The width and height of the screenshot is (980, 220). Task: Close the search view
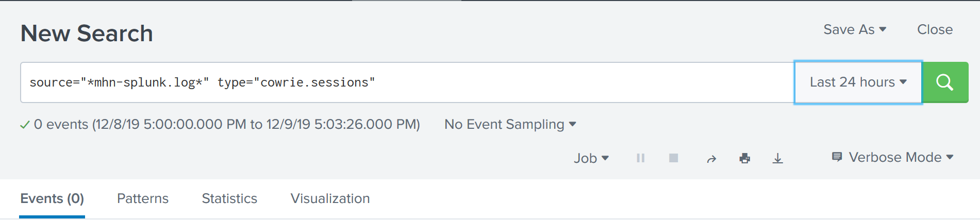[935, 29]
